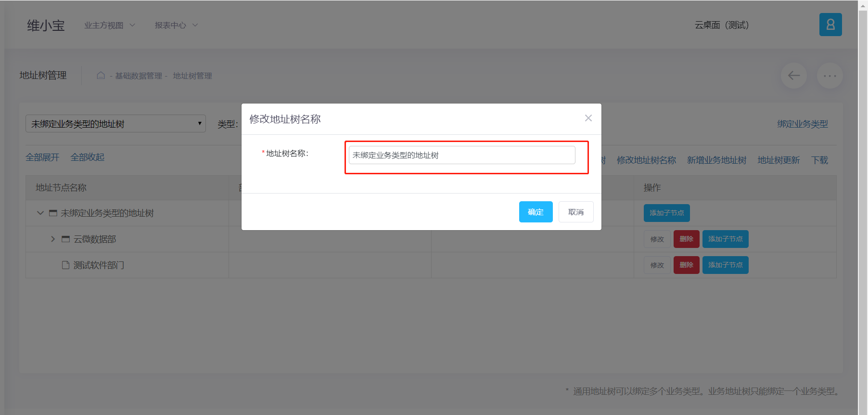The height and width of the screenshot is (415, 868).
Task: Open the 业主方视图 menu
Action: coord(110,25)
